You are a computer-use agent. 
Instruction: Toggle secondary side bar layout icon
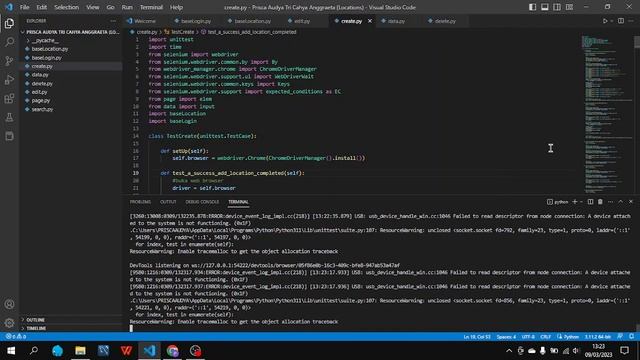tap(557, 7)
